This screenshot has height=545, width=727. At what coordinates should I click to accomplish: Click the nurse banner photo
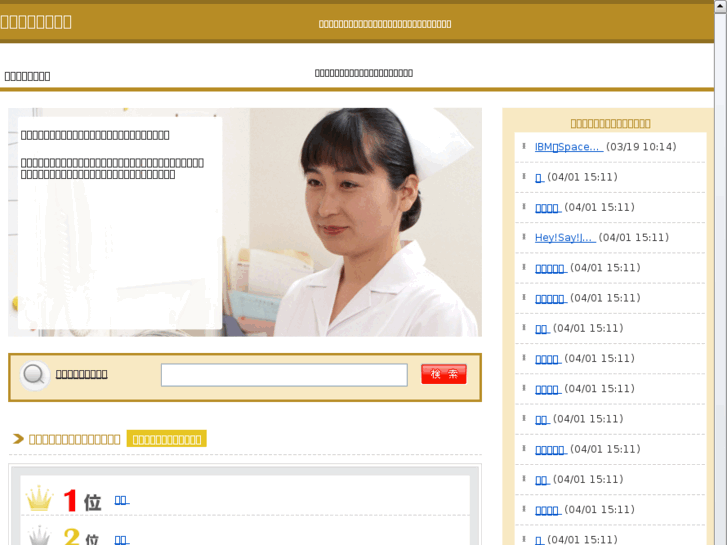click(245, 222)
